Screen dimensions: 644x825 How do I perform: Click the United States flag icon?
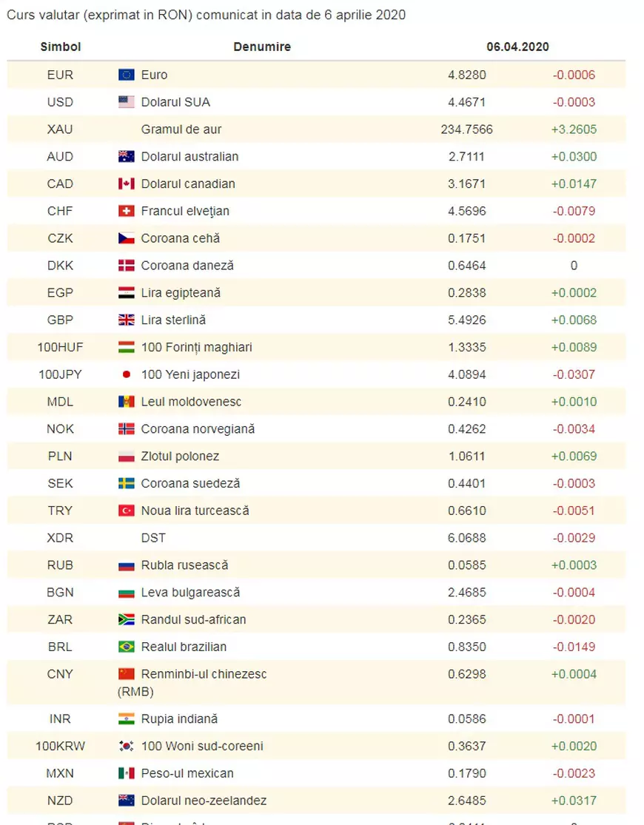click(126, 102)
